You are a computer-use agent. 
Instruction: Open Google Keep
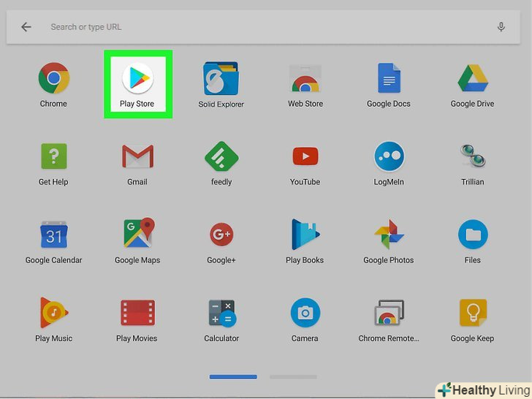(473, 313)
